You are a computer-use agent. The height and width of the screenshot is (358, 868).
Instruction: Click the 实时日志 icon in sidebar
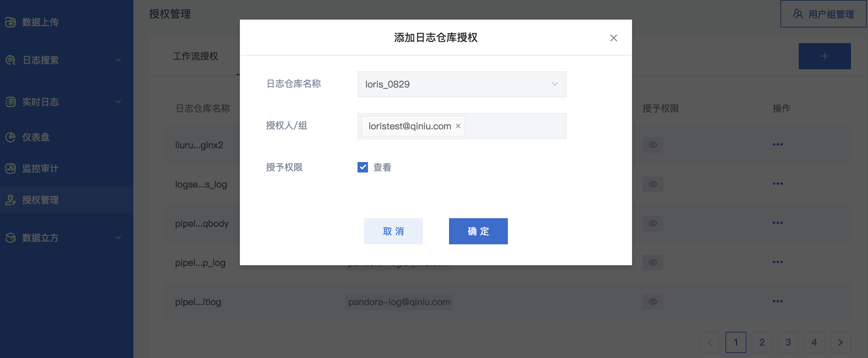click(x=10, y=102)
